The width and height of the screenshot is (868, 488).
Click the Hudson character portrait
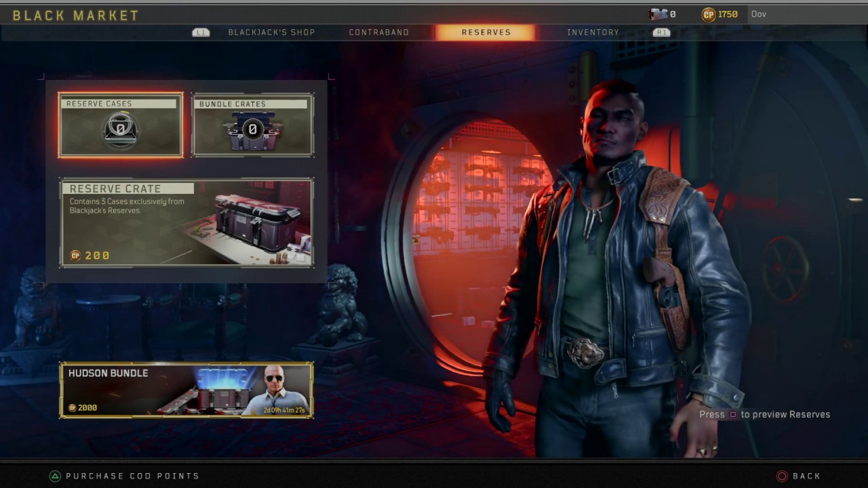[x=276, y=389]
